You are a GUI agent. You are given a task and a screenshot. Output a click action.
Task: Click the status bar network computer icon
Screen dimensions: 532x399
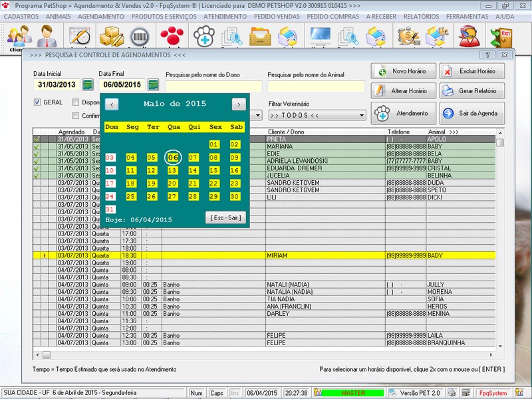click(466, 393)
